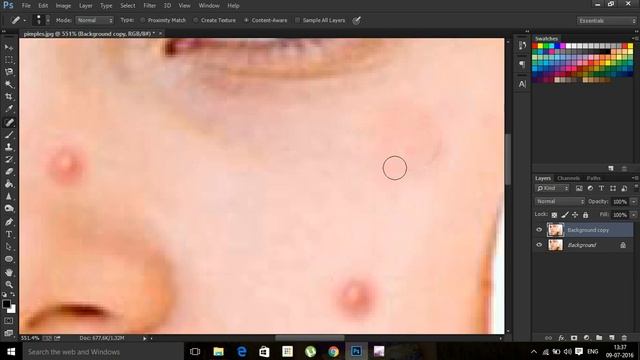
Task: Toggle Quick Mask mode icon
Action: click(9, 321)
